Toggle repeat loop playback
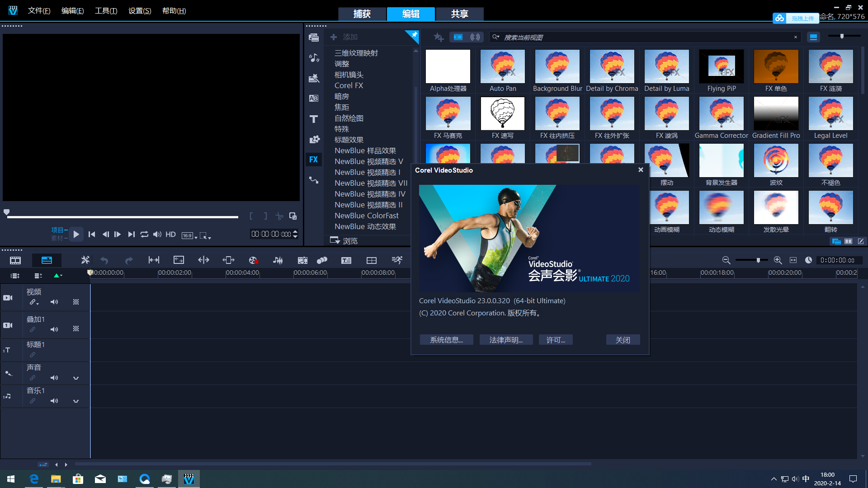The height and width of the screenshot is (488, 868). pos(144,235)
